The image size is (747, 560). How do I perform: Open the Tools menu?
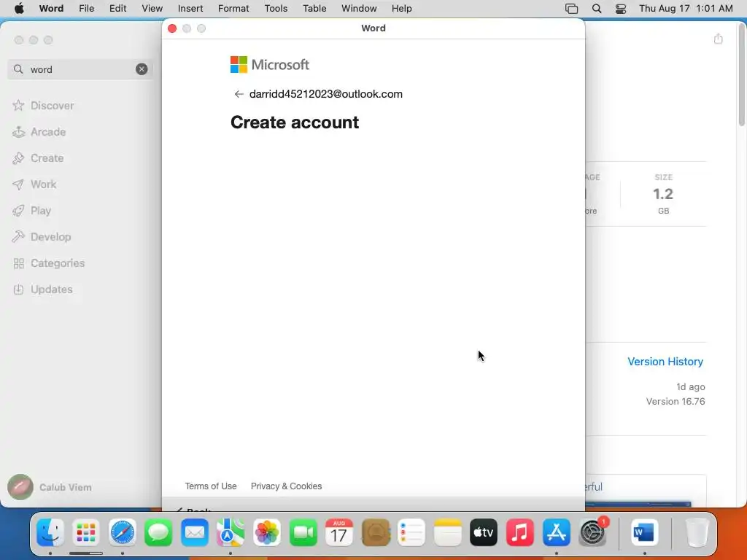[x=276, y=9]
